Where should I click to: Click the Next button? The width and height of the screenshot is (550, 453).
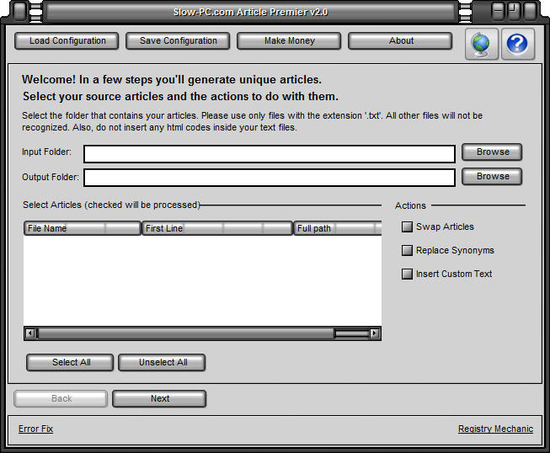click(x=159, y=399)
